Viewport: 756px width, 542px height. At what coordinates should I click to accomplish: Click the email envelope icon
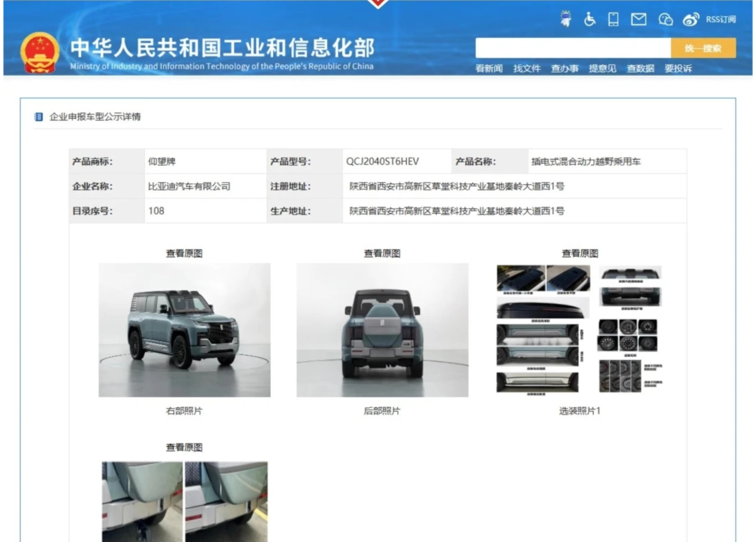(x=639, y=20)
